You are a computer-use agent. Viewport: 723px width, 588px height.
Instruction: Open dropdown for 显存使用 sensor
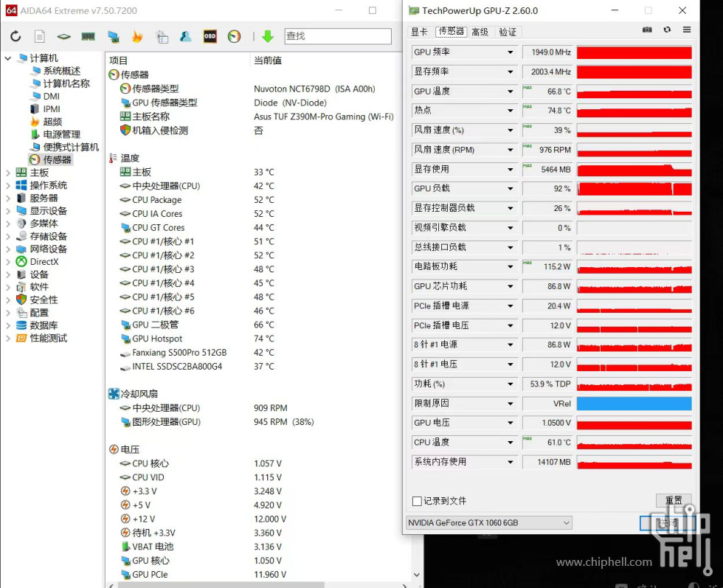coord(510,169)
